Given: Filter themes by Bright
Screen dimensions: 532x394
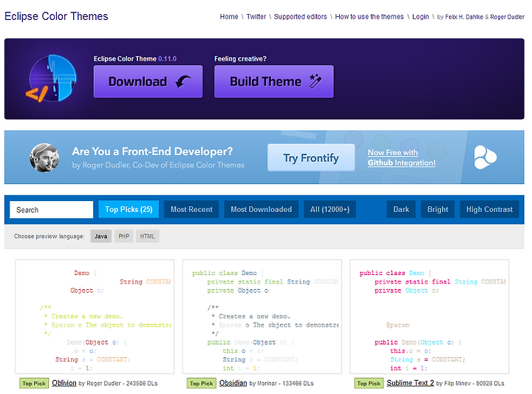Looking at the screenshot, I should click(437, 209).
